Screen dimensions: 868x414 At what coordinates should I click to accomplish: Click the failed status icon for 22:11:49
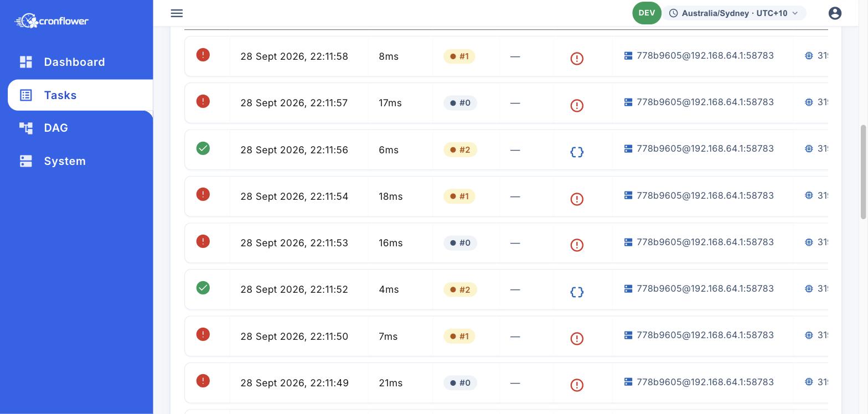click(203, 381)
